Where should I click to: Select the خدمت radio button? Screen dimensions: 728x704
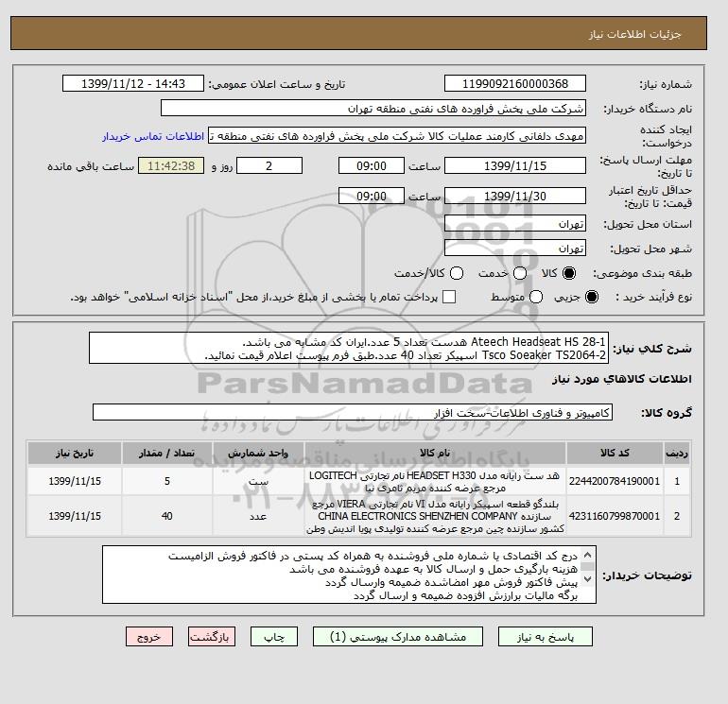[520, 273]
